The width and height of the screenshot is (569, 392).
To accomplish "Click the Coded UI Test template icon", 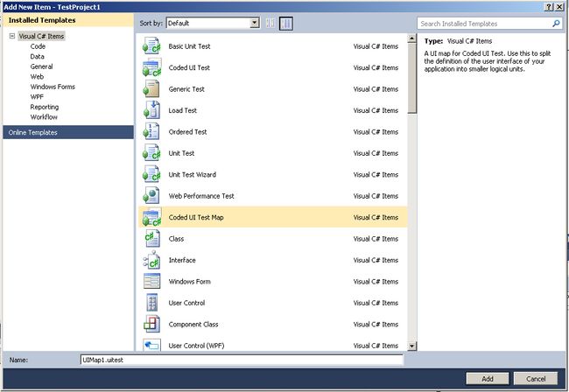I will [151, 67].
